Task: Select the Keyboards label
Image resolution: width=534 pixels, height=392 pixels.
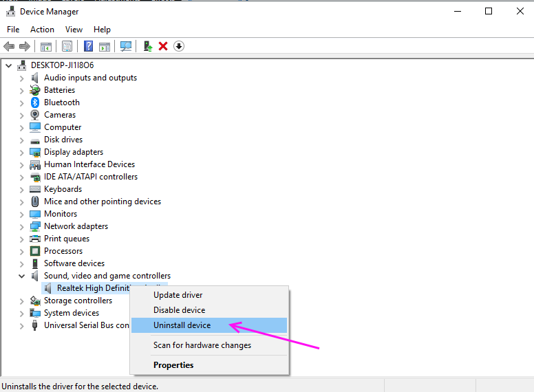Action: [x=63, y=189]
